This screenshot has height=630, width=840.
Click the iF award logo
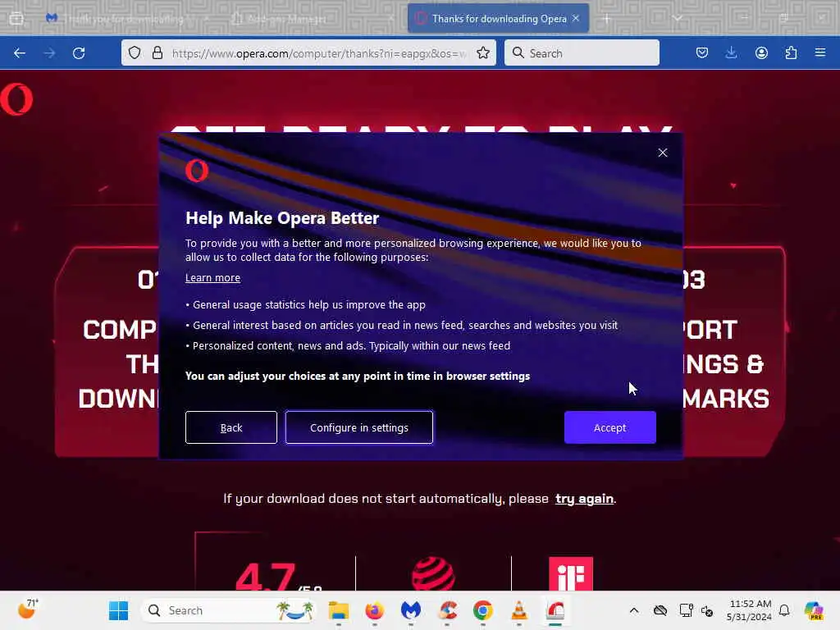coord(571,573)
